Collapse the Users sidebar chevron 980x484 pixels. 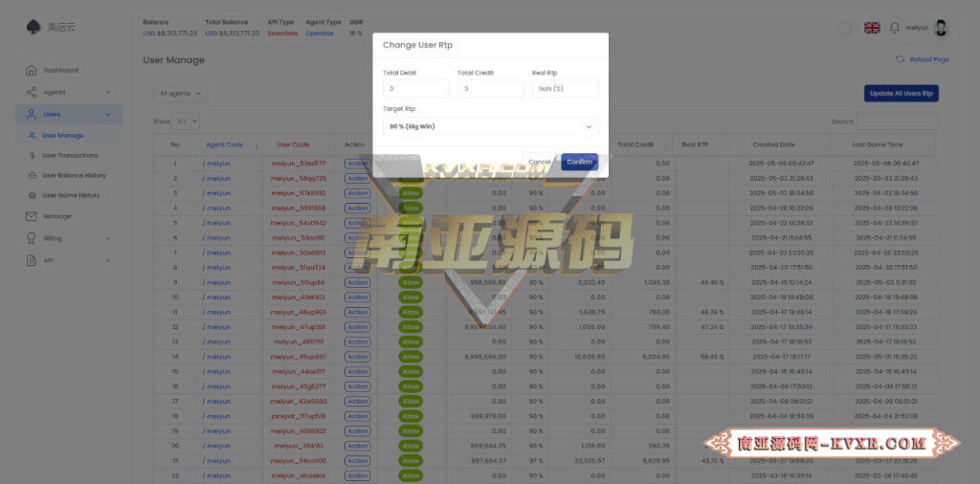pyautogui.click(x=108, y=114)
